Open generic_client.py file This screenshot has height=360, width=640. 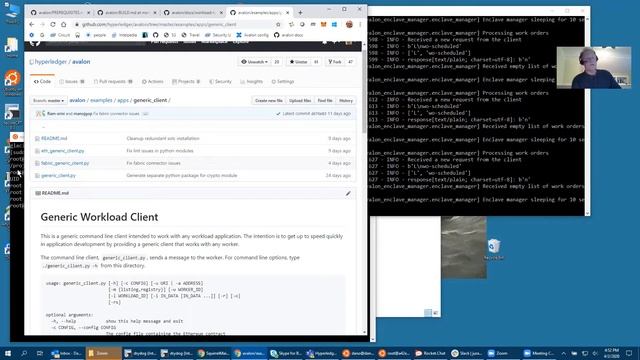pos(58,175)
